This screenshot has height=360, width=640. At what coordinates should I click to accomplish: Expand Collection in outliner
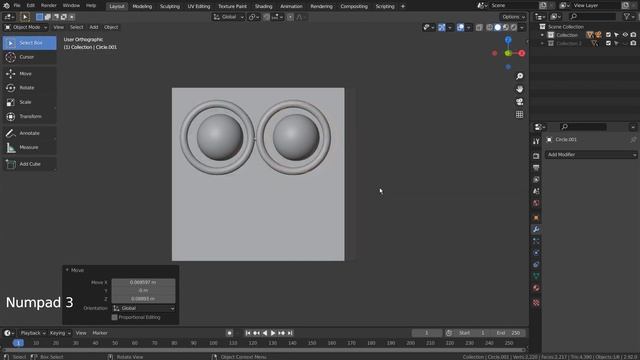(x=542, y=35)
